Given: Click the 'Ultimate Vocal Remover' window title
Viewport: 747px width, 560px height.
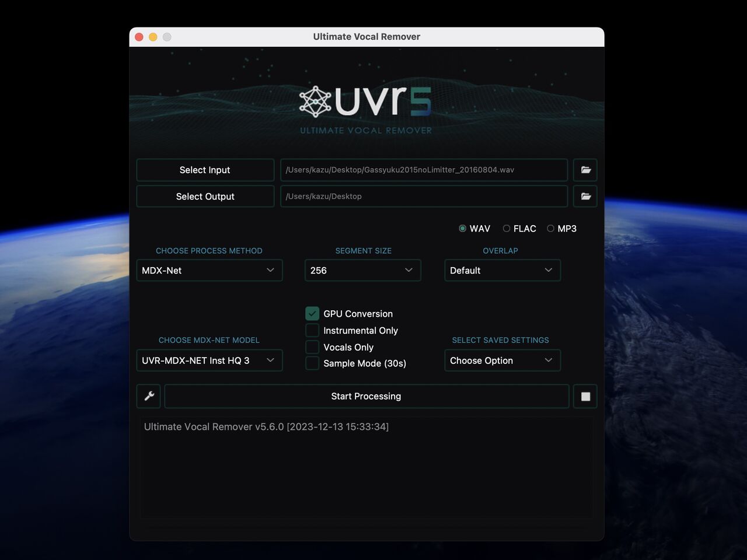Looking at the screenshot, I should point(366,37).
